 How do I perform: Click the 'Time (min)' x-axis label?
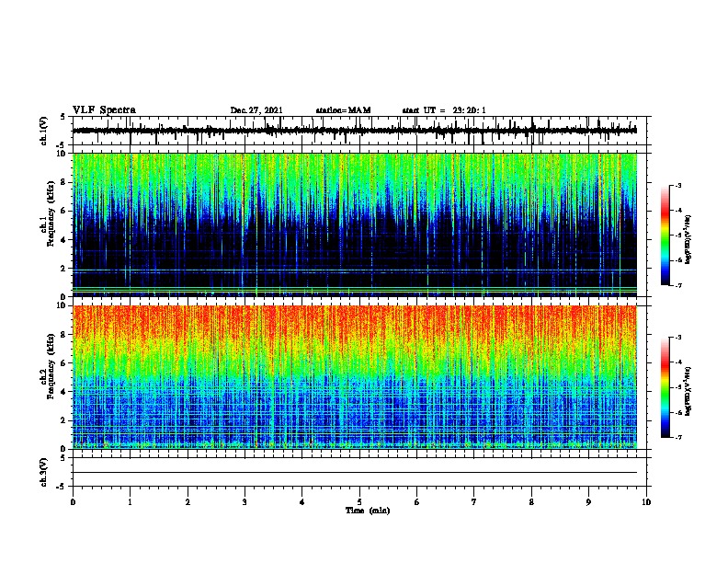[368, 511]
